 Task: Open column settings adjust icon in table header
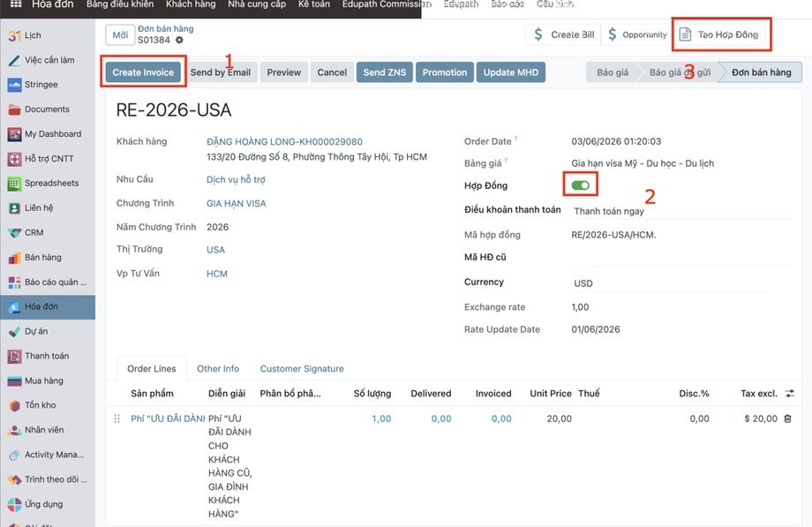click(x=790, y=394)
